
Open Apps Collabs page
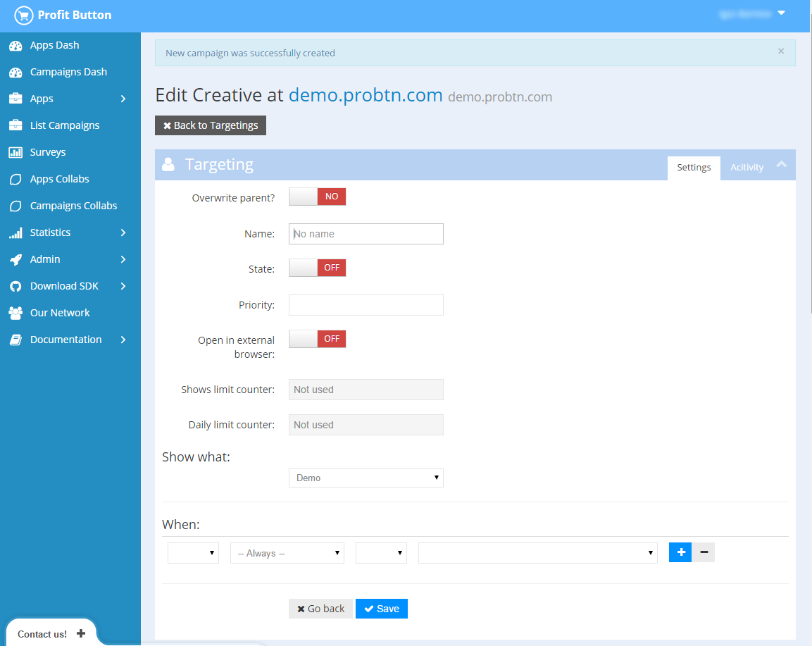[x=60, y=179]
